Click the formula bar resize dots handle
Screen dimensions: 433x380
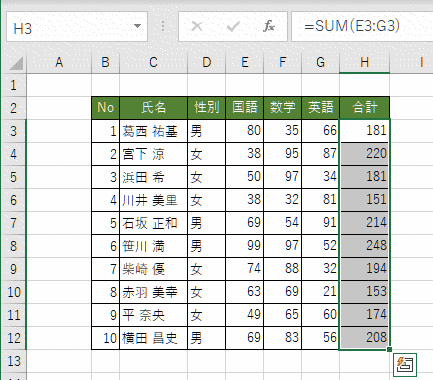coord(163,26)
